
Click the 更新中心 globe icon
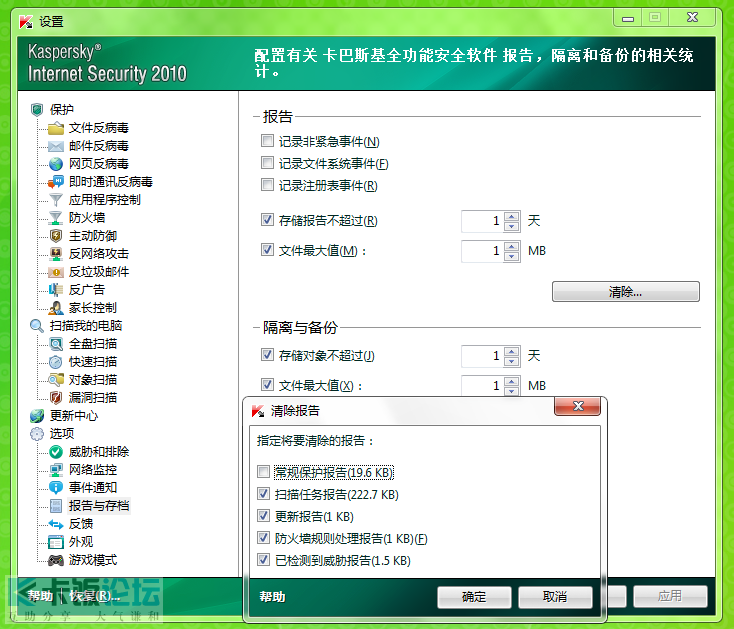click(37, 416)
